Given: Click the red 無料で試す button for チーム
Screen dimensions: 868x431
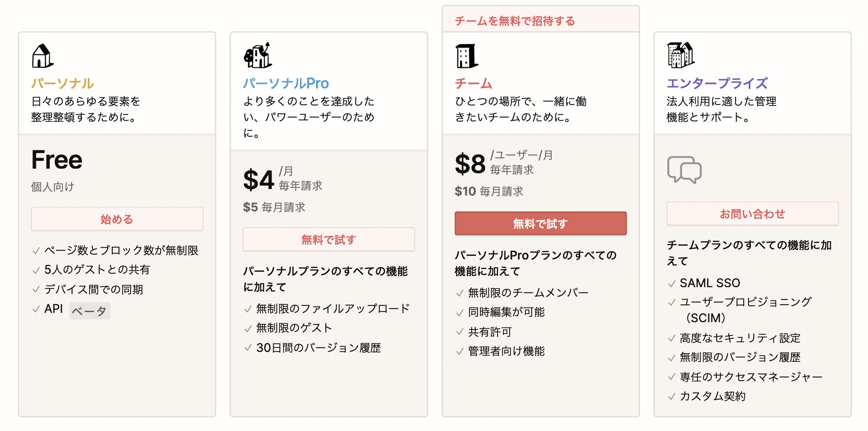Looking at the screenshot, I should 540,223.
